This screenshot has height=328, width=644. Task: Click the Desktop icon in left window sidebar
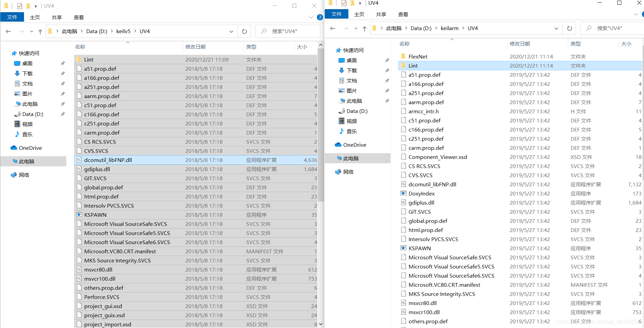click(17, 63)
